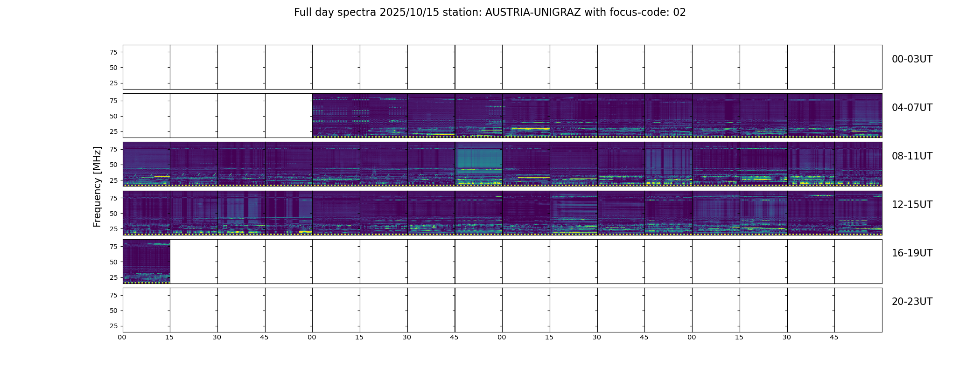Select the 11:45–12:00 UT spectrogram panel

858,164
